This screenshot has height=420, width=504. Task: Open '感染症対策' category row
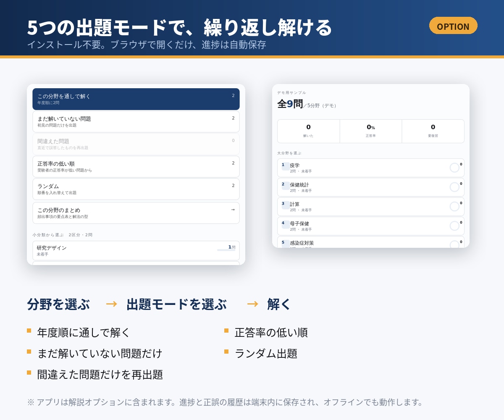370,242
